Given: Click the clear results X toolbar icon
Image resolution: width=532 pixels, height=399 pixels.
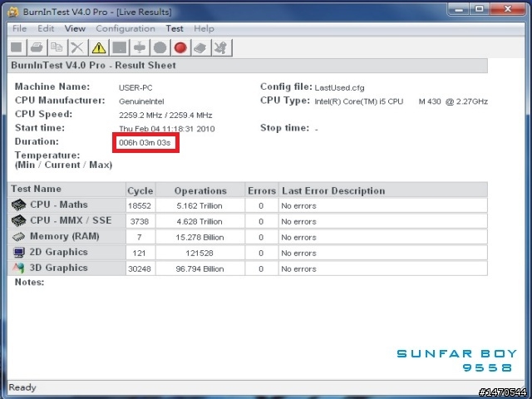Looking at the screenshot, I should coord(77,47).
